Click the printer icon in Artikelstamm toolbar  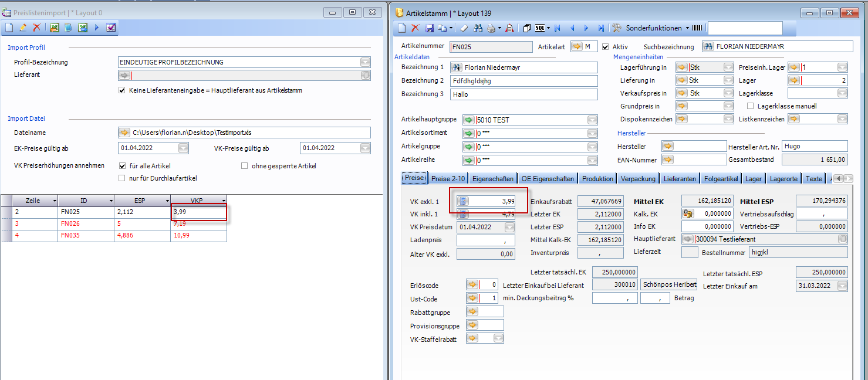pyautogui.click(x=491, y=28)
